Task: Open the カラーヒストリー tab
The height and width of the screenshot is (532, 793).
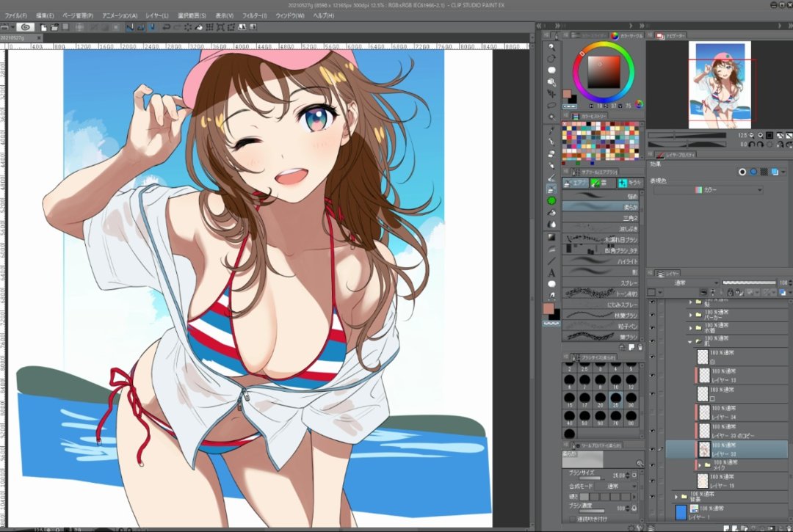Action: (x=590, y=116)
